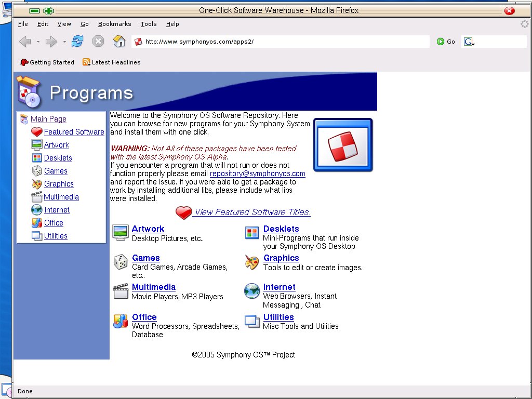Click the Graphics palette icon in the sidebar

pyautogui.click(x=37, y=184)
